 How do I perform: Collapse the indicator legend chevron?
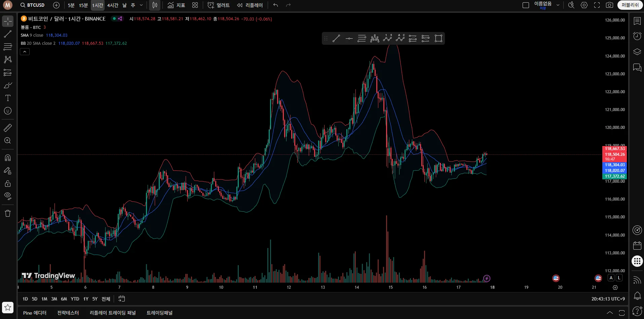pyautogui.click(x=25, y=51)
